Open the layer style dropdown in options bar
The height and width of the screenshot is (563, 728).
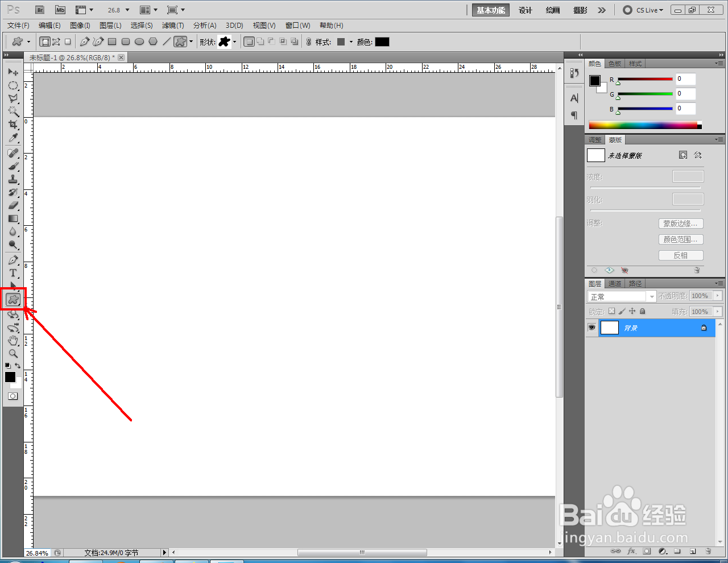point(351,42)
